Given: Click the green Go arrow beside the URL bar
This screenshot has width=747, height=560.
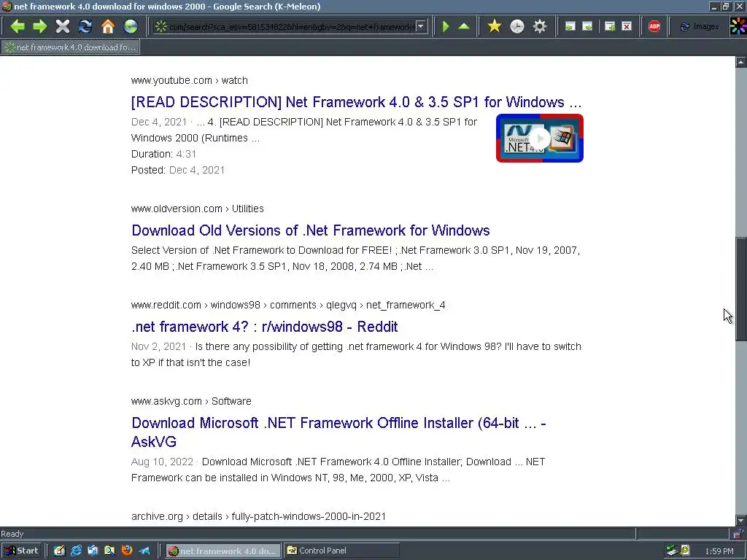Looking at the screenshot, I should 446,26.
